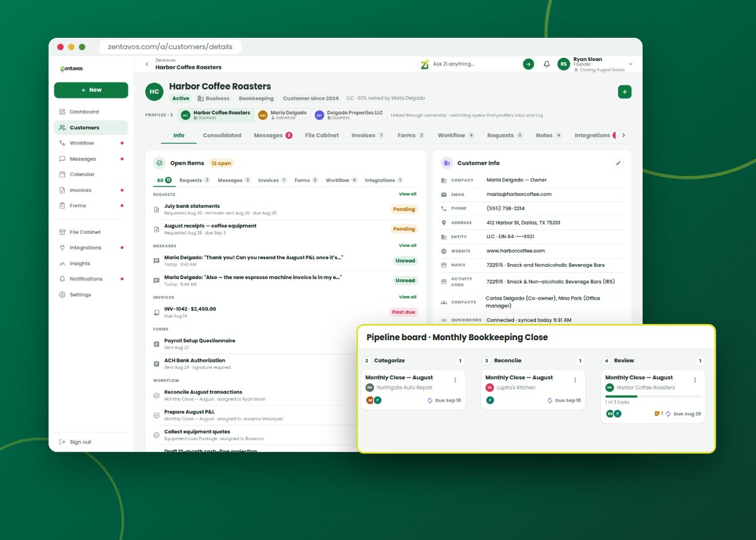Click the RS user avatar

[x=564, y=64]
